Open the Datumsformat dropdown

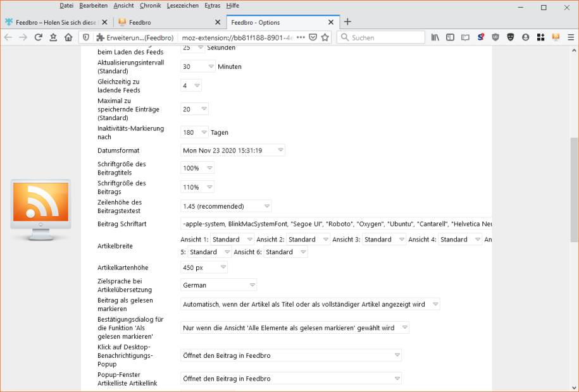[x=233, y=150]
